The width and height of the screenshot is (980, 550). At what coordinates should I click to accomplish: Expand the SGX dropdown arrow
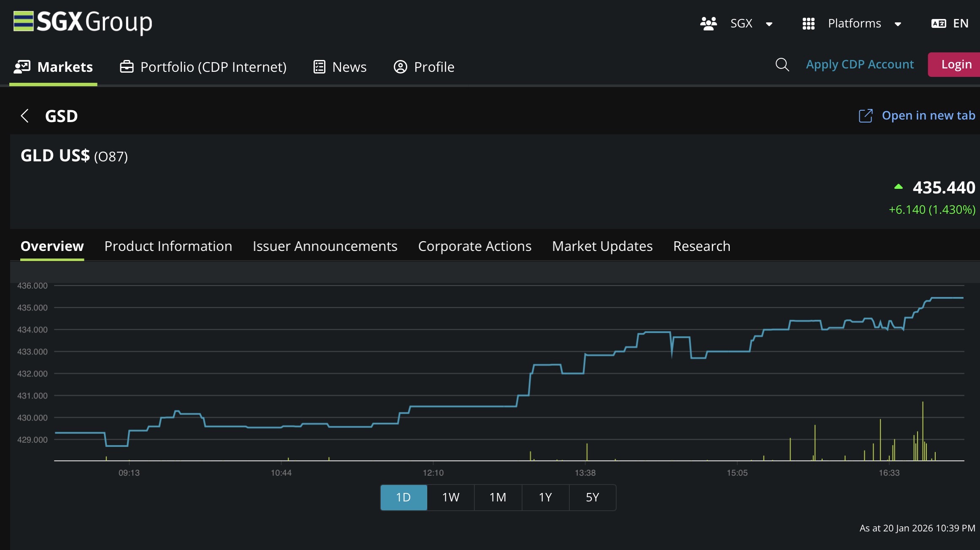click(769, 24)
